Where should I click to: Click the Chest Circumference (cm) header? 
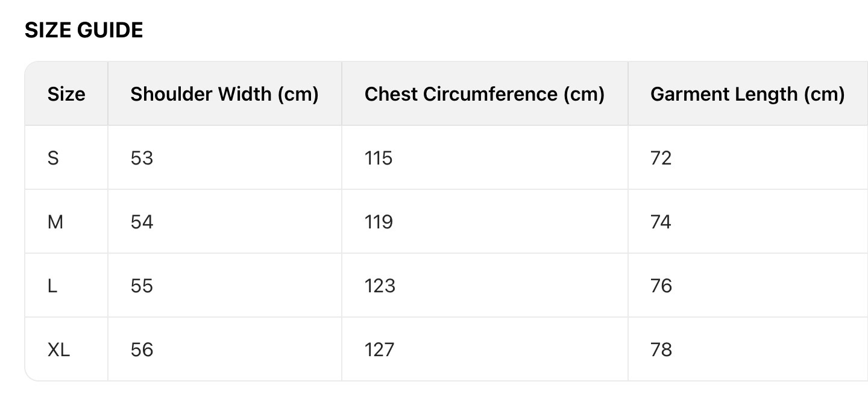tap(484, 94)
